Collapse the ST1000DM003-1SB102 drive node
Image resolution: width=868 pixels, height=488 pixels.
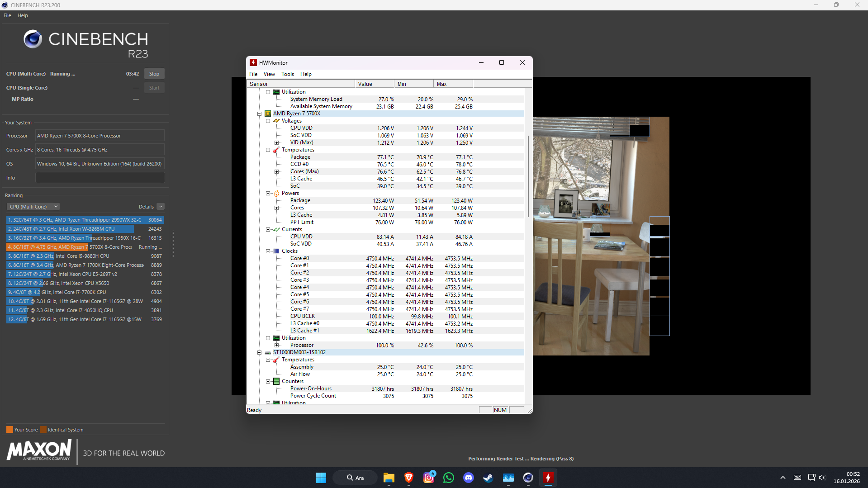coord(260,352)
